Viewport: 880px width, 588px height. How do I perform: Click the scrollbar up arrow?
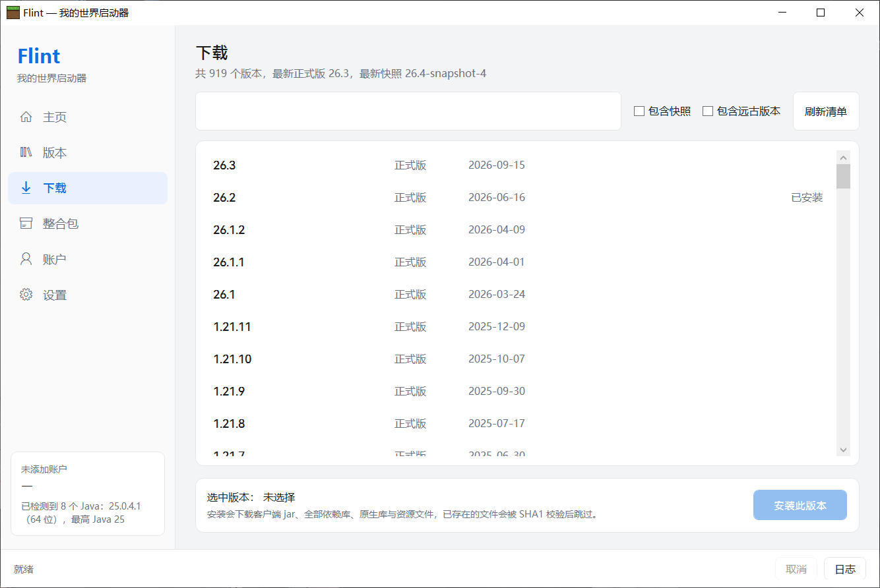point(843,158)
